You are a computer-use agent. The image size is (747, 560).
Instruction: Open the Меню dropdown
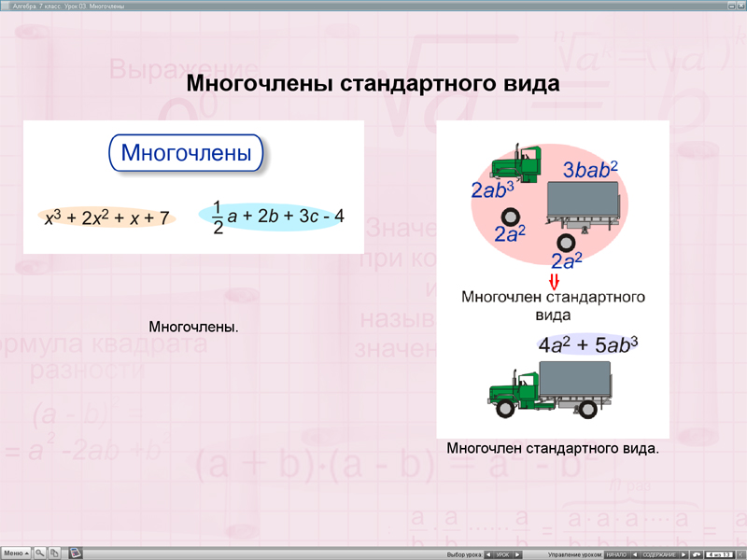pos(14,553)
